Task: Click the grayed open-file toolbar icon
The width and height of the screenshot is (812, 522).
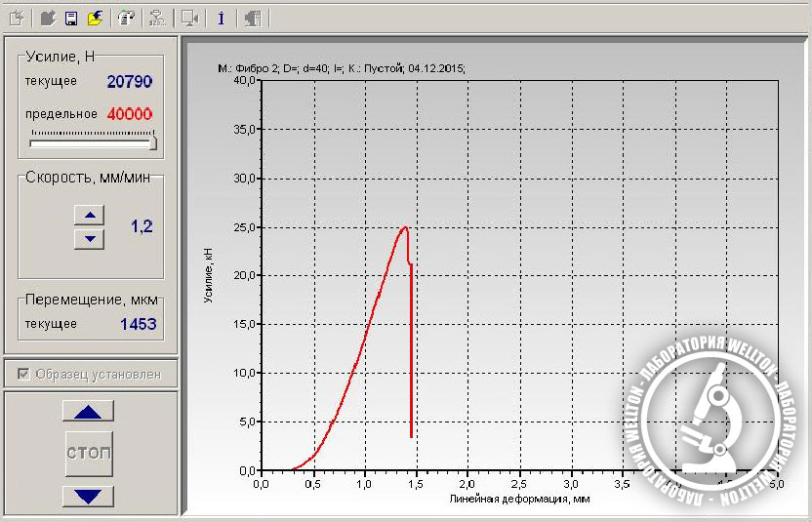Action: tap(49, 18)
